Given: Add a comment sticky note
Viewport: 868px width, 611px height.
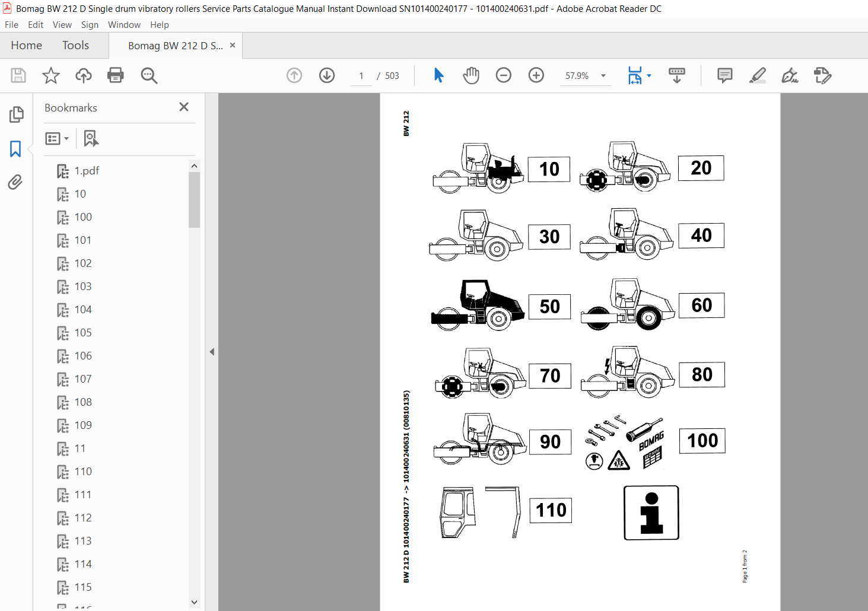Looking at the screenshot, I should (x=725, y=75).
